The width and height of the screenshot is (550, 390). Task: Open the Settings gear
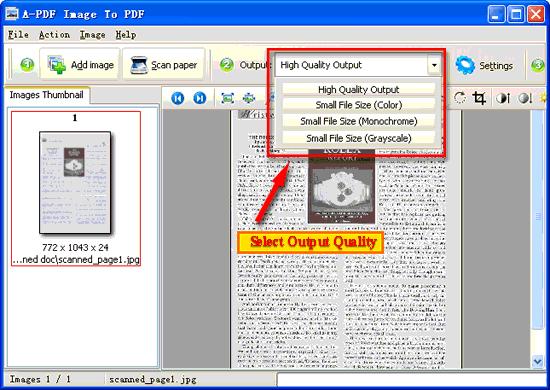[484, 66]
